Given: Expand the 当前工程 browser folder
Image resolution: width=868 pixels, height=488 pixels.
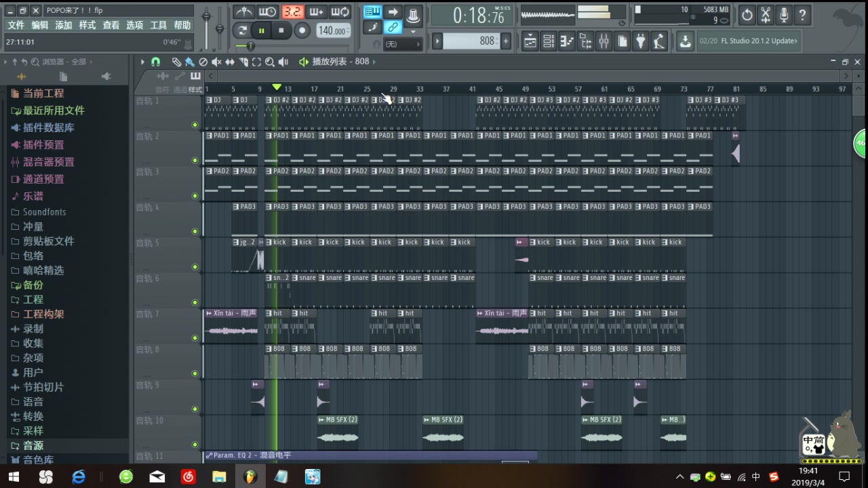Looking at the screenshot, I should click(x=44, y=94).
